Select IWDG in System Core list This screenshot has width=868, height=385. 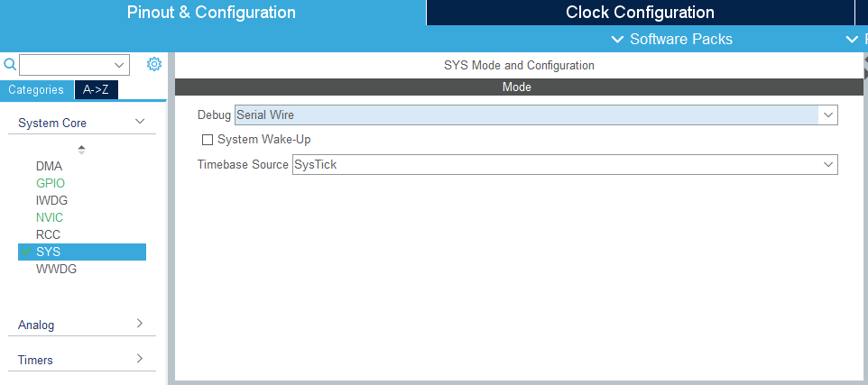(x=52, y=200)
